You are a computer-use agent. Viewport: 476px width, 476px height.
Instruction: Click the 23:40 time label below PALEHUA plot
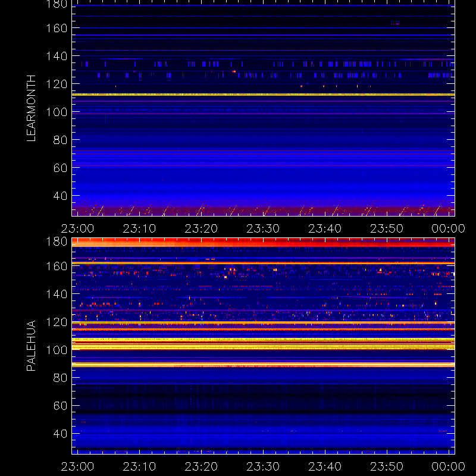click(325, 466)
